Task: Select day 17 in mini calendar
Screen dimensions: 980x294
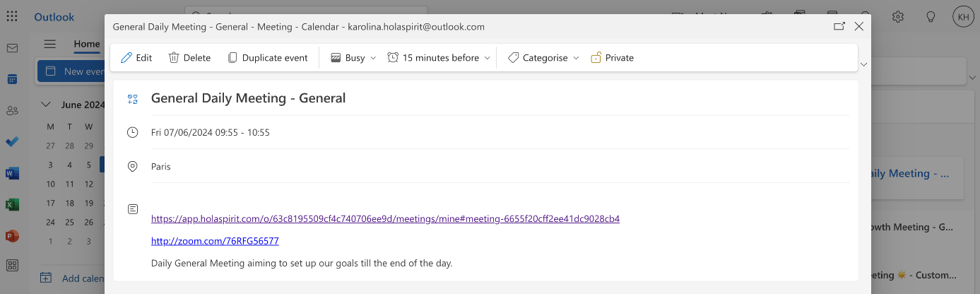Action: [50, 203]
